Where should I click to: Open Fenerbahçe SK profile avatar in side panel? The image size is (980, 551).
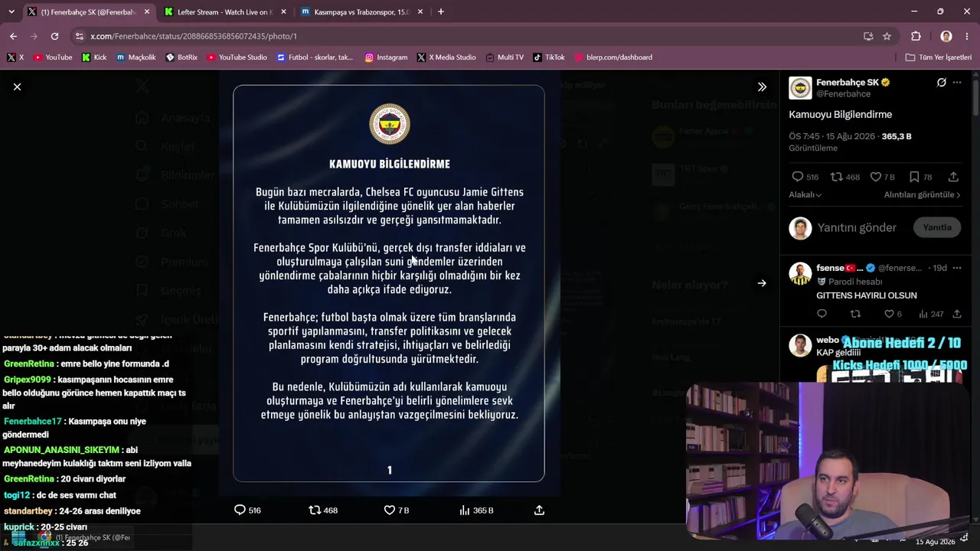click(800, 88)
